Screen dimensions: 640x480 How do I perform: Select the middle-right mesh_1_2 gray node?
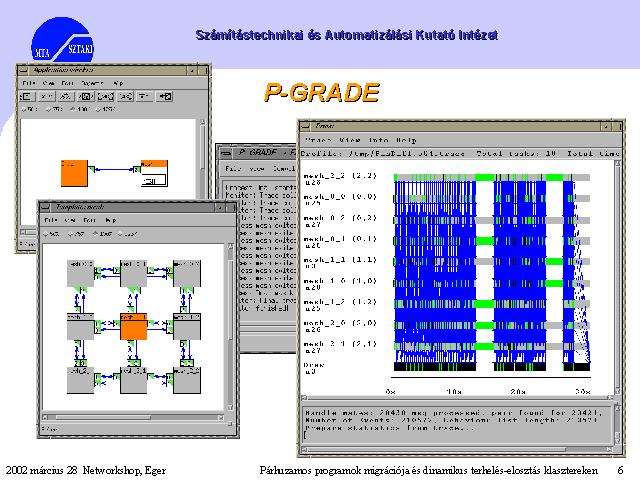click(x=187, y=327)
